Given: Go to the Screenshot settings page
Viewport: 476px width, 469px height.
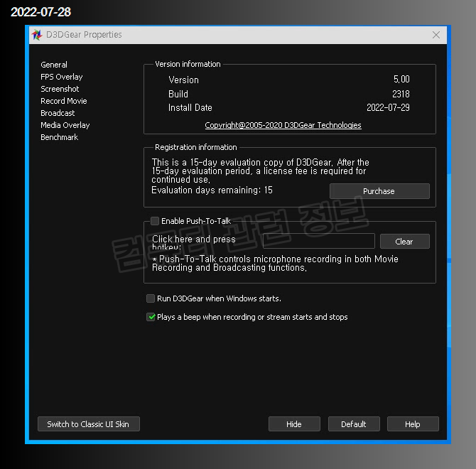Looking at the screenshot, I should point(60,89).
